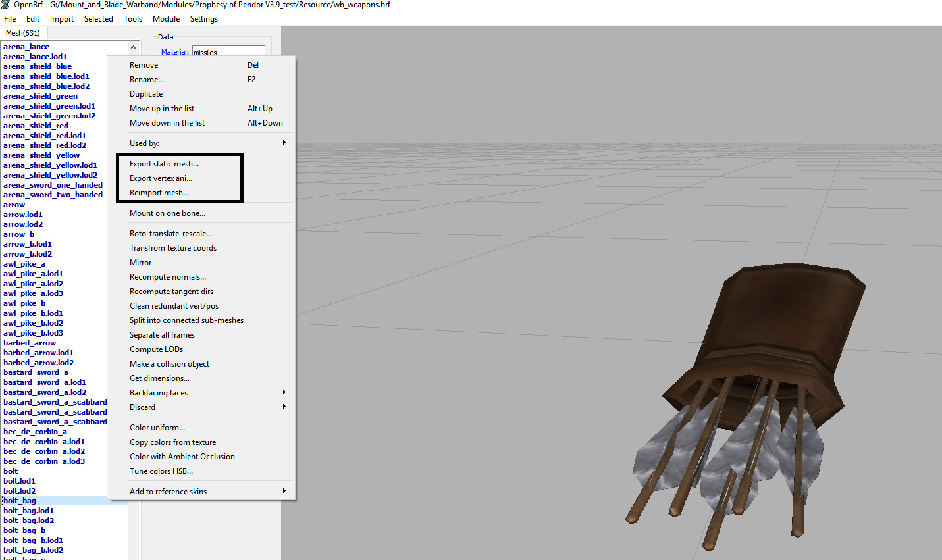Select arena_shield_blue in the mesh list
The width and height of the screenshot is (942, 560).
click(38, 66)
